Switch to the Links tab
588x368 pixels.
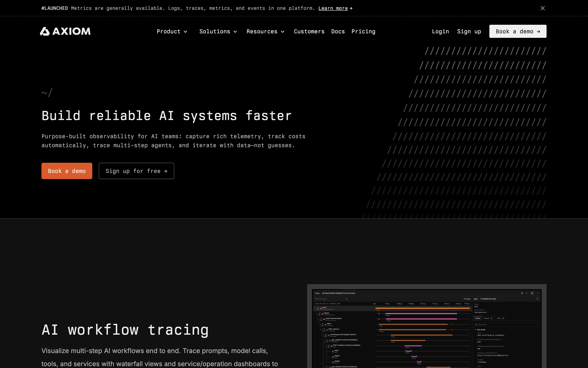pos(501,318)
